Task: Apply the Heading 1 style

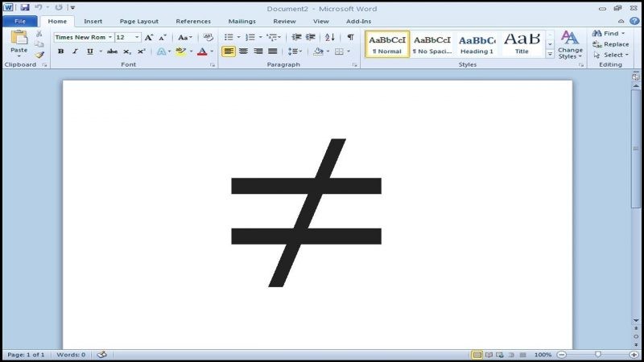Action: click(477, 44)
